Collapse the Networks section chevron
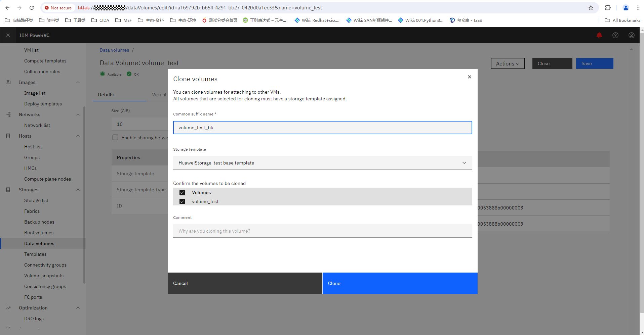This screenshot has height=335, width=644. click(x=78, y=114)
